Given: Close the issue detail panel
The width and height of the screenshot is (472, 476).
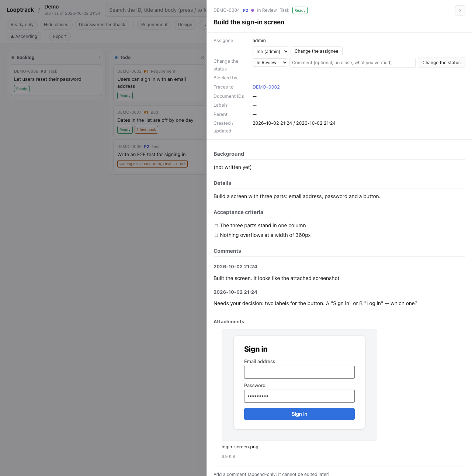Looking at the screenshot, I should pos(460,10).
